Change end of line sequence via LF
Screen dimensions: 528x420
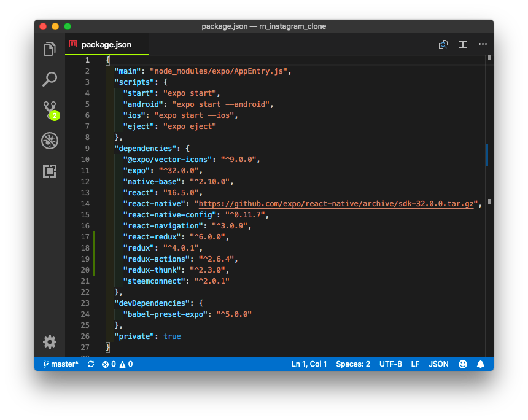pyautogui.click(x=415, y=364)
